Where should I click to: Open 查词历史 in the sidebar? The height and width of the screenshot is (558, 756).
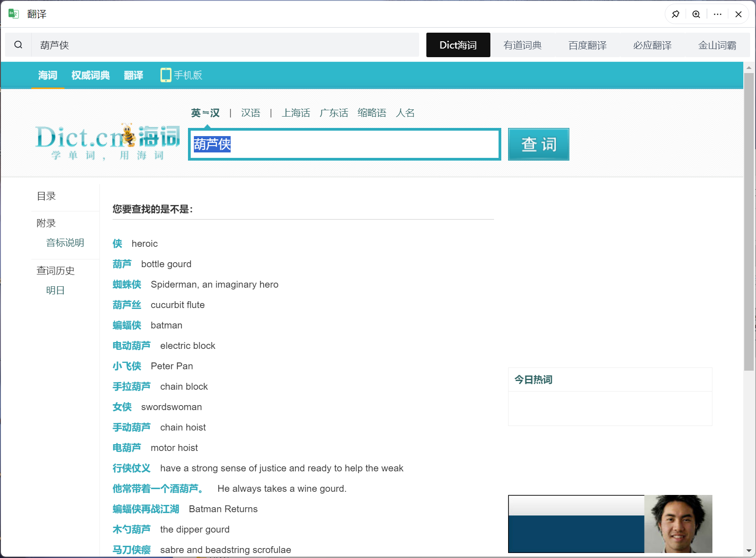(x=55, y=270)
